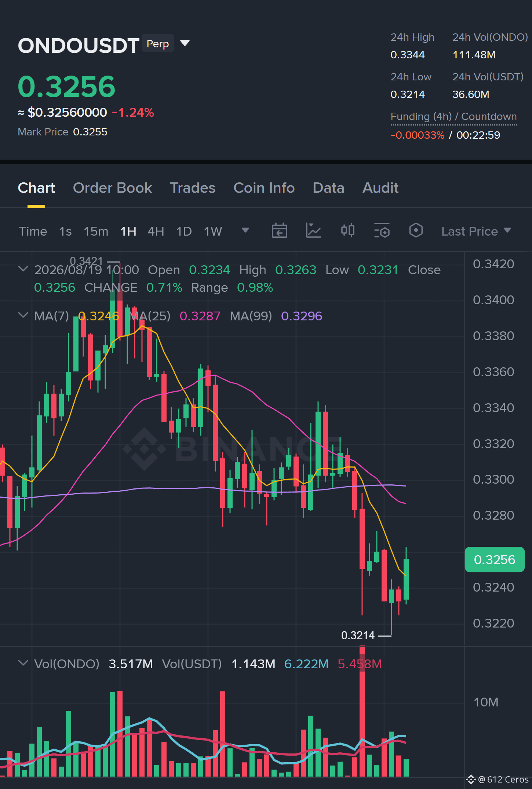Open the technical indicators chart icon

(314, 230)
